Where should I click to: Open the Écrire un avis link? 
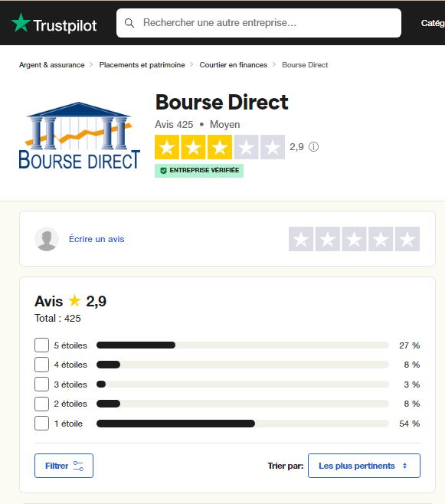97,239
